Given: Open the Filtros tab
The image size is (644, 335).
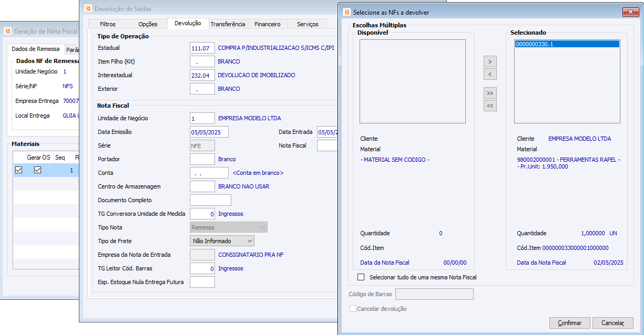Looking at the screenshot, I should (107, 24).
